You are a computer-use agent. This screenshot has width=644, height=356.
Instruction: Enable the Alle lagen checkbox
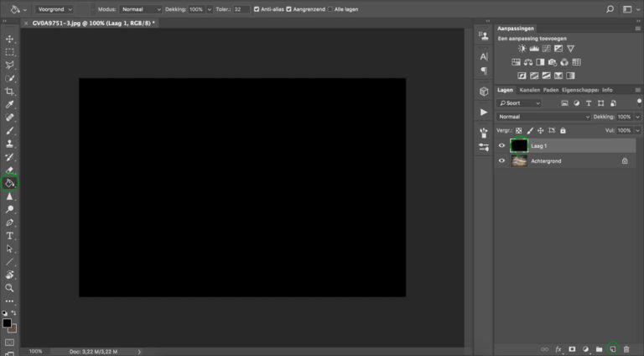click(330, 9)
